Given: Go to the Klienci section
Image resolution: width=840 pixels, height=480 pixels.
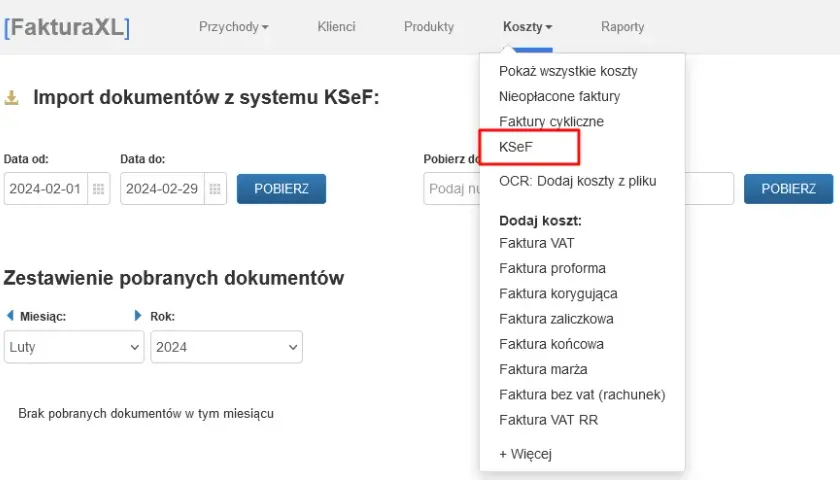Looking at the screenshot, I should click(x=336, y=27).
